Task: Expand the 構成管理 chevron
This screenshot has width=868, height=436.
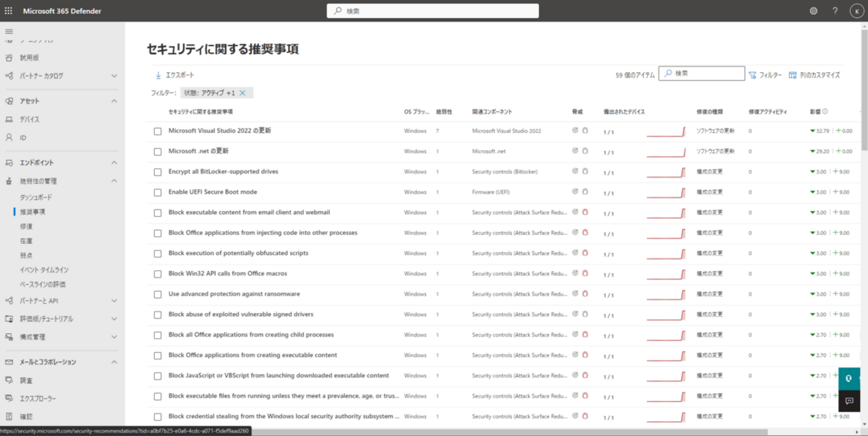Action: [x=114, y=337]
